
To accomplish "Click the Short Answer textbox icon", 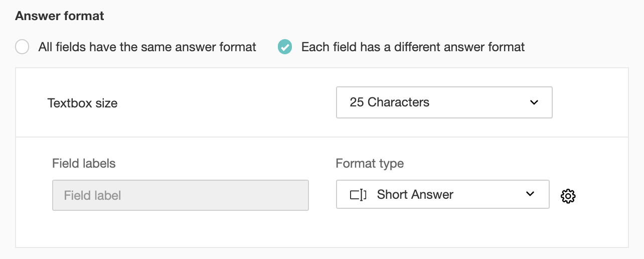I will [358, 195].
